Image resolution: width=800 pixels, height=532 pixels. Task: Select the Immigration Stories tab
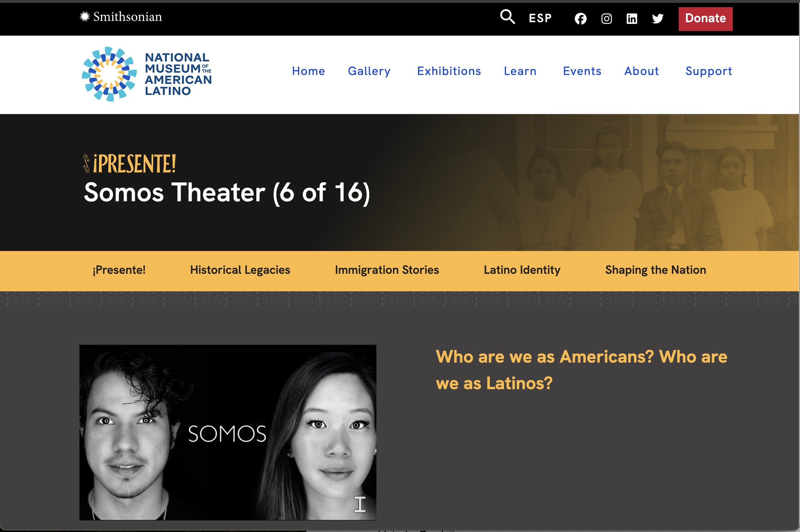[x=387, y=270]
